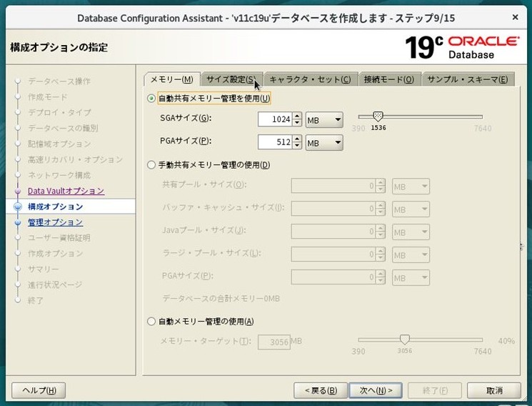This screenshot has height=406, width=532.
Task: Click the データベース操作 step label
Action: (x=59, y=81)
